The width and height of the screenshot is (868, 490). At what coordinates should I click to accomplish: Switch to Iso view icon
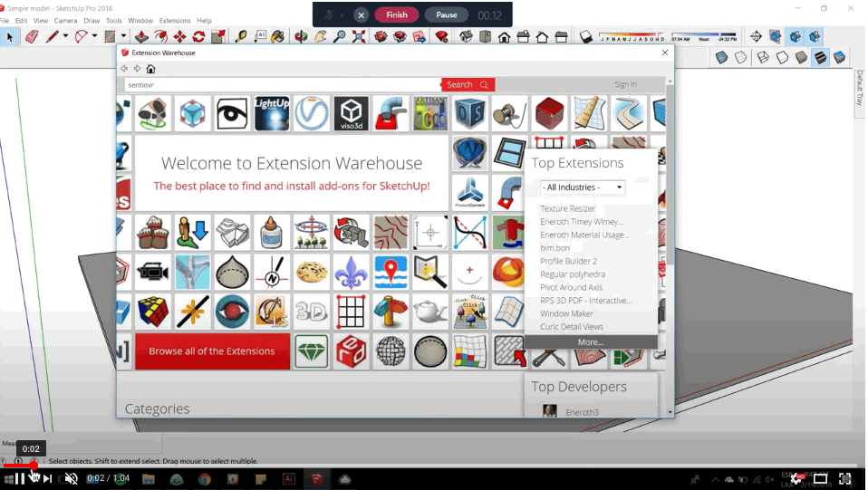466,37
